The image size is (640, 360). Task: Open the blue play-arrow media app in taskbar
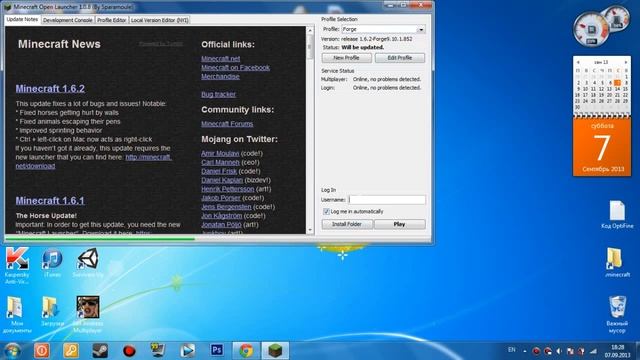[x=187, y=351]
